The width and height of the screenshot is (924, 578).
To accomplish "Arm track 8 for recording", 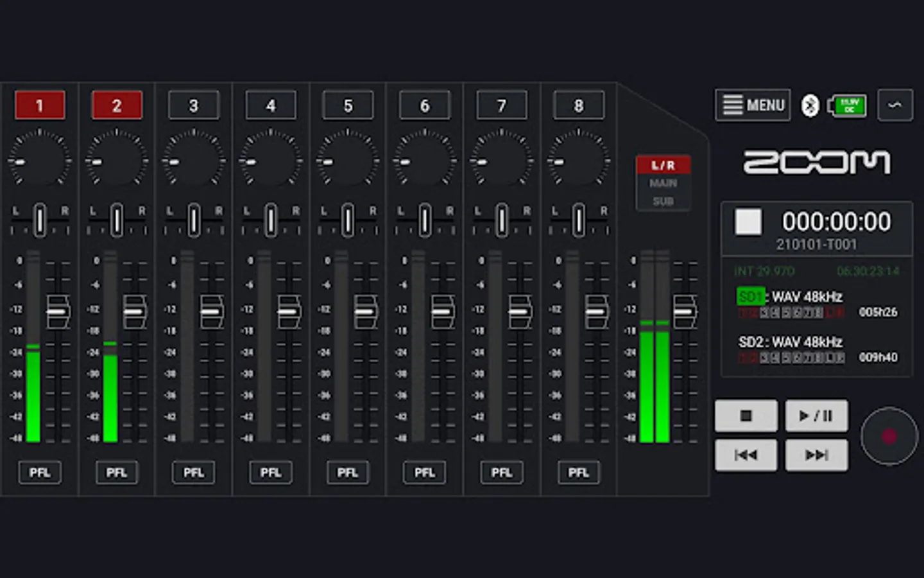I will 579,105.
